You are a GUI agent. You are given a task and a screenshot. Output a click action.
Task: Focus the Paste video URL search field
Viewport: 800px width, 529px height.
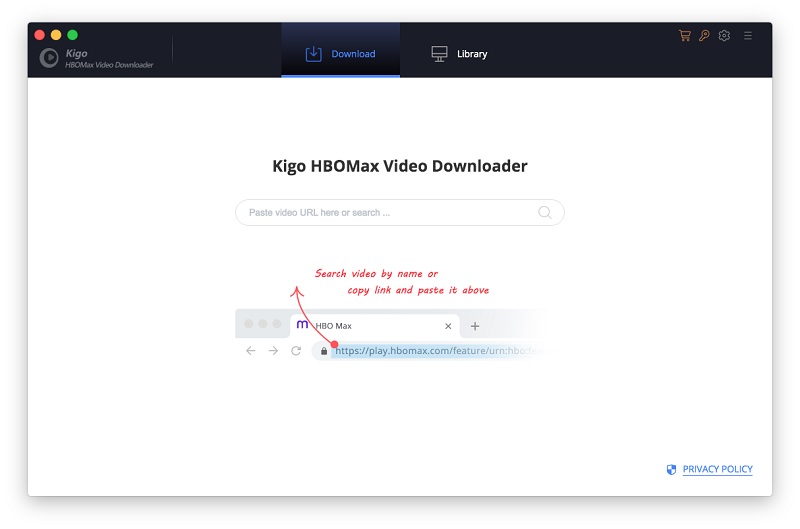399,212
